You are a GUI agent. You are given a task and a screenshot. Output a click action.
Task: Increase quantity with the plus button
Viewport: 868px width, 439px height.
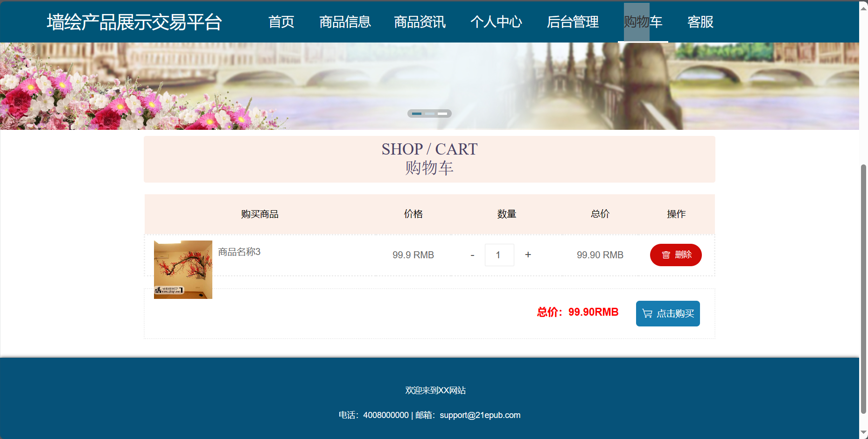(528, 255)
